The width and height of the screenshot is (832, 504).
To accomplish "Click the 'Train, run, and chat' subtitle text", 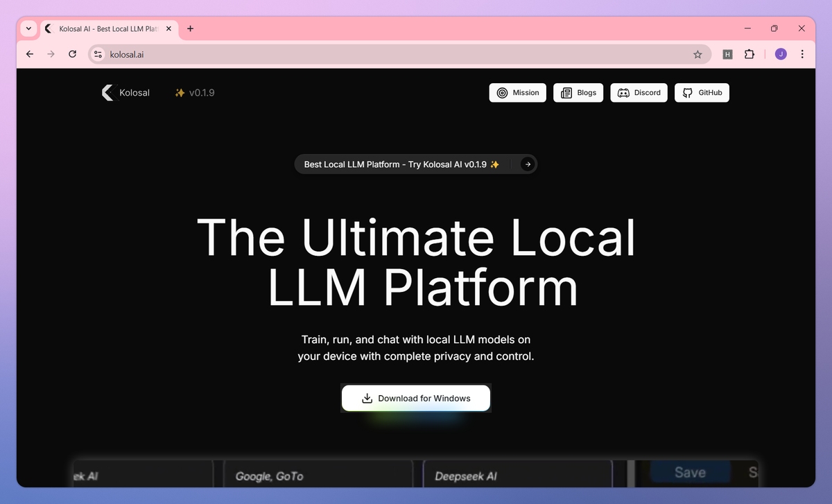I will click(416, 348).
